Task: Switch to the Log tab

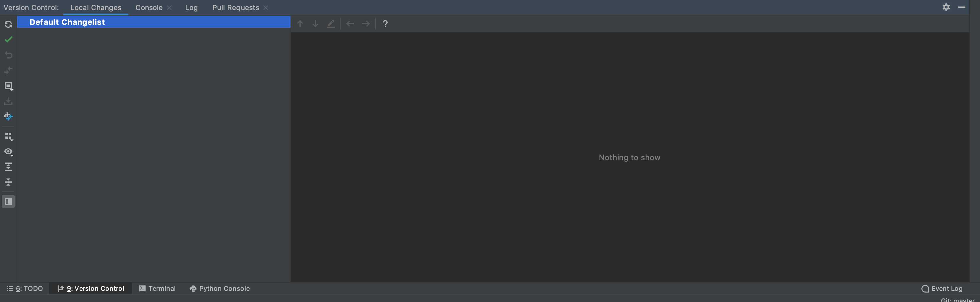Action: click(191, 8)
